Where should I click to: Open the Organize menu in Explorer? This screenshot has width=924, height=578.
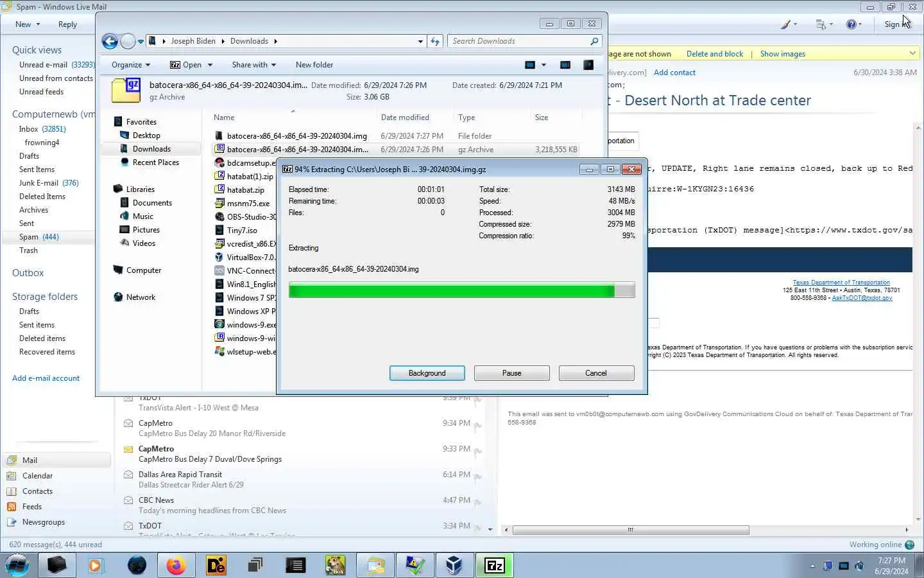pos(131,65)
